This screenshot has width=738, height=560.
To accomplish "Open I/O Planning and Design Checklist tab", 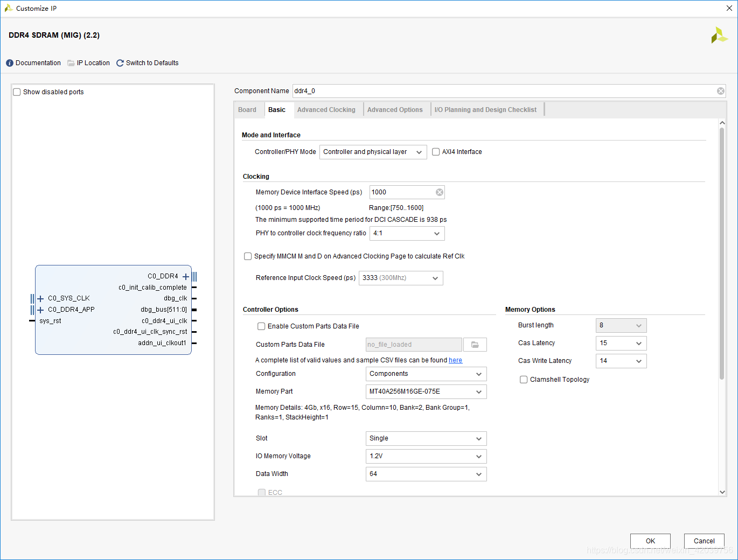I will click(485, 110).
